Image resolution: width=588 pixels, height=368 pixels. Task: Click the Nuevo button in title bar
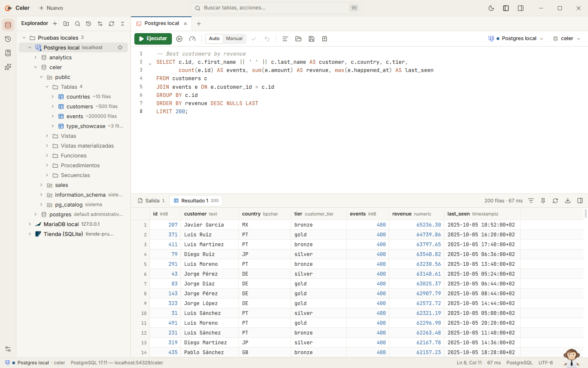coord(51,8)
